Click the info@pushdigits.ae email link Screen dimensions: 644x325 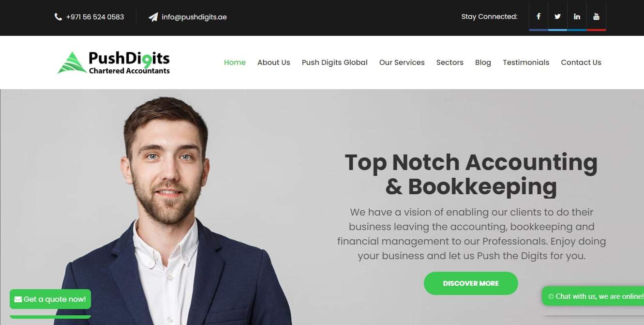pos(194,17)
